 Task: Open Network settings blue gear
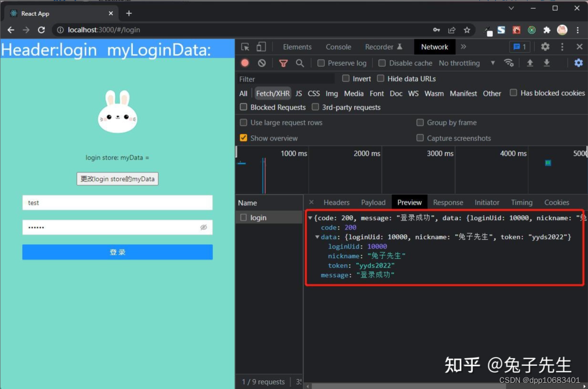point(578,63)
